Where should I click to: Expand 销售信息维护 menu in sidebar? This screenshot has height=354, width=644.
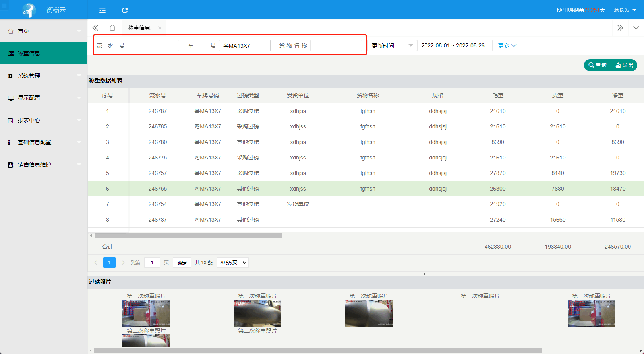(x=44, y=165)
